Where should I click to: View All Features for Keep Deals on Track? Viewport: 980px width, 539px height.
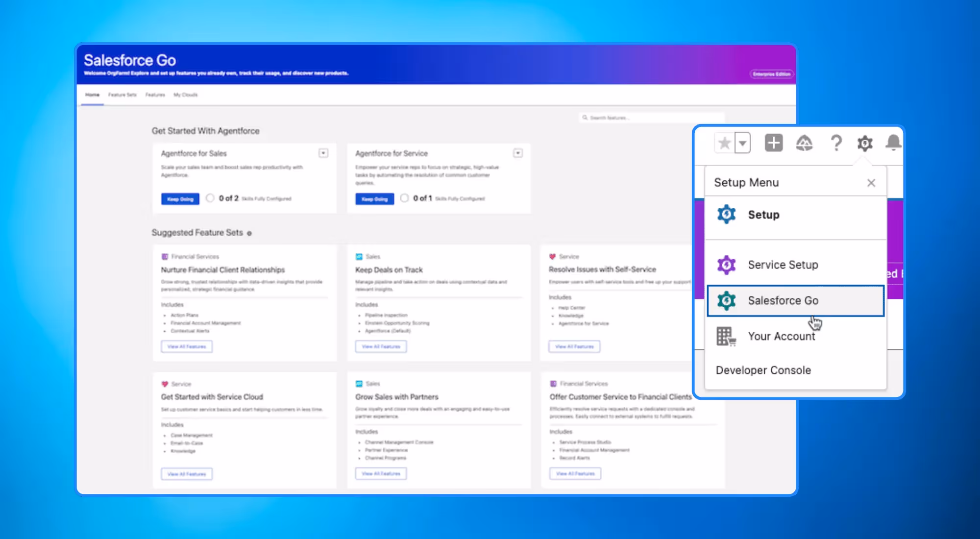coord(381,346)
